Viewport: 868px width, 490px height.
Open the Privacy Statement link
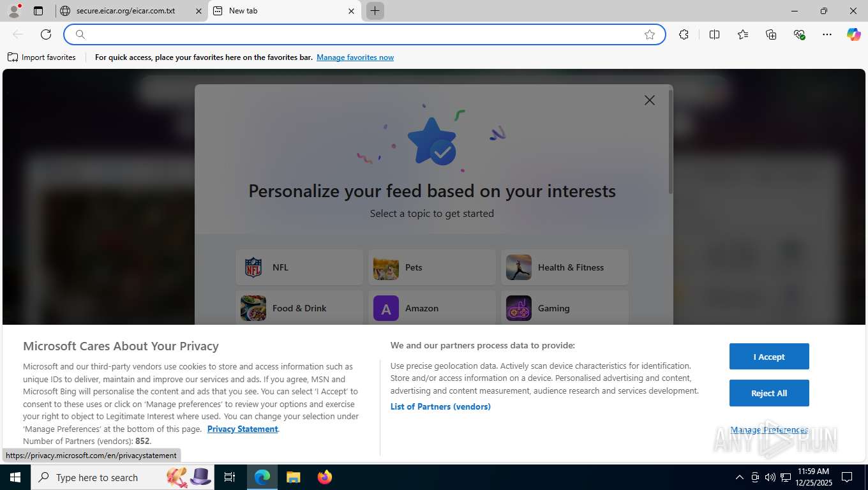243,429
